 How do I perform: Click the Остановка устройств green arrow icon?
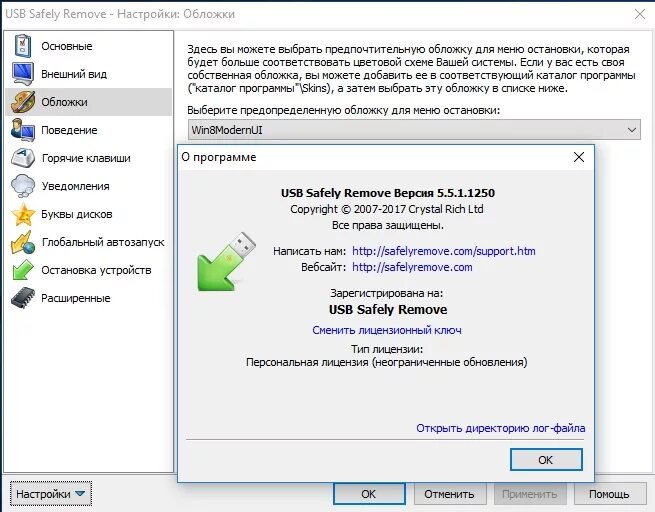click(x=23, y=270)
